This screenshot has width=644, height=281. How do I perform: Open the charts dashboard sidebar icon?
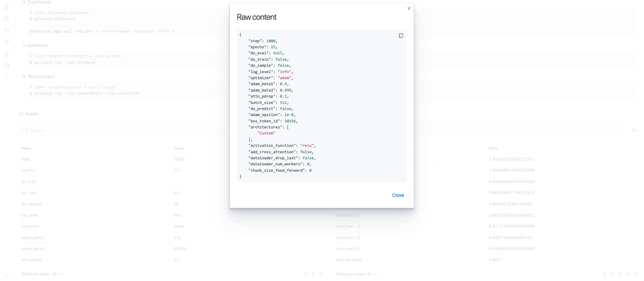coord(7,19)
